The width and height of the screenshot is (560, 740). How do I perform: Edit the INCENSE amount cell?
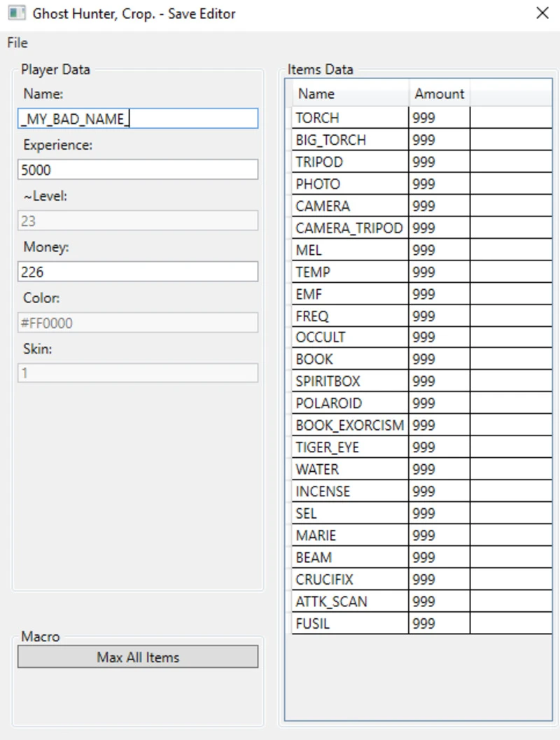pos(439,491)
